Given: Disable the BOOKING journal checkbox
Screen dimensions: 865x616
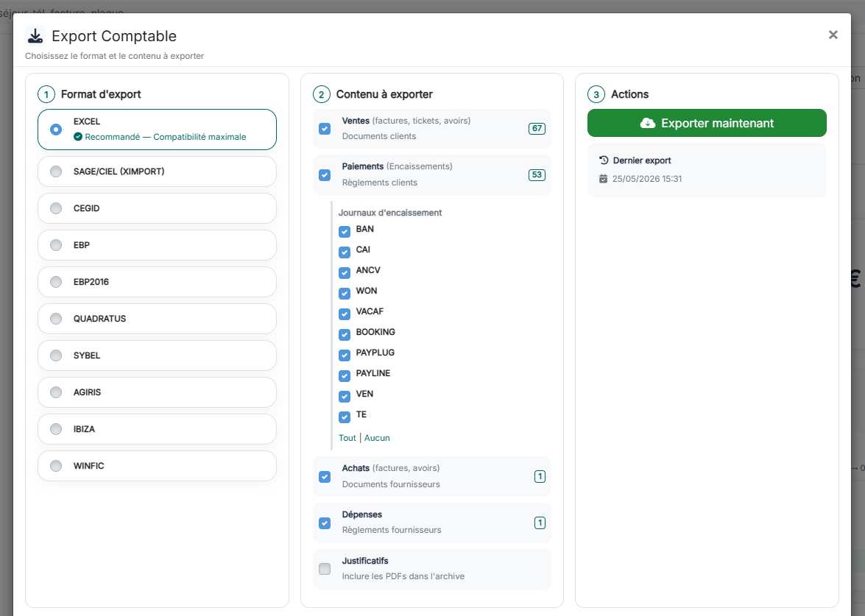Looking at the screenshot, I should tap(345, 335).
